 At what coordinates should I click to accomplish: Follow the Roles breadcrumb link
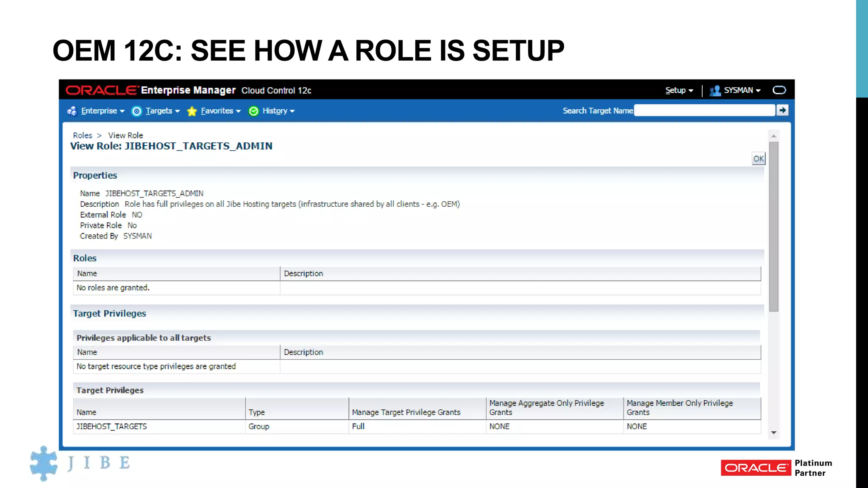coord(82,136)
